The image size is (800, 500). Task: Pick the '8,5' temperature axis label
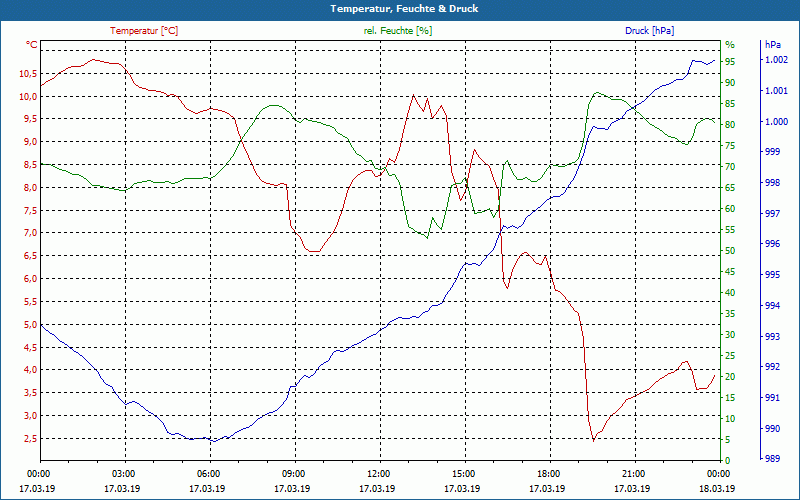(x=30, y=165)
